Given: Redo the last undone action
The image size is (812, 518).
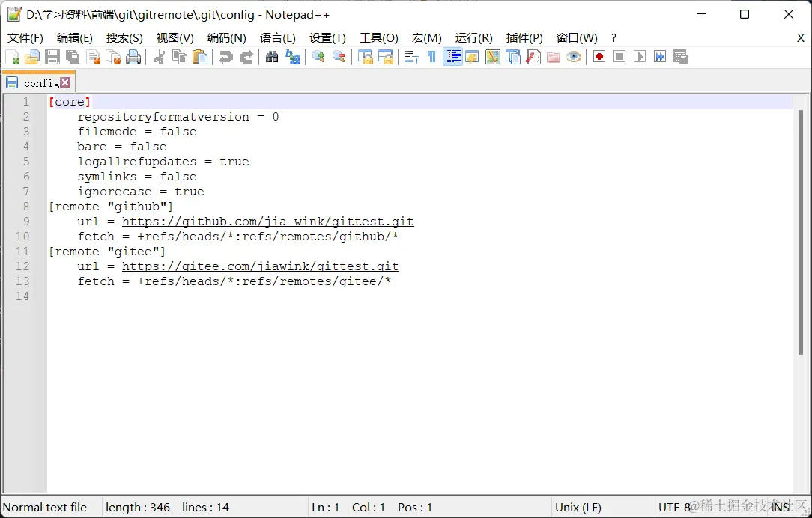Looking at the screenshot, I should pos(246,57).
